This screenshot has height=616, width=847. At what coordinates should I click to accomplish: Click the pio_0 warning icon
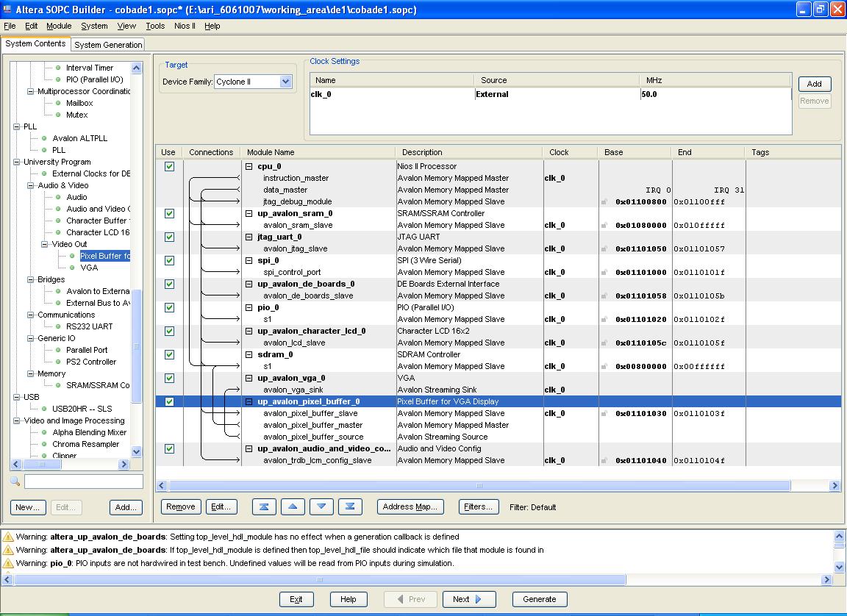[x=8, y=563]
